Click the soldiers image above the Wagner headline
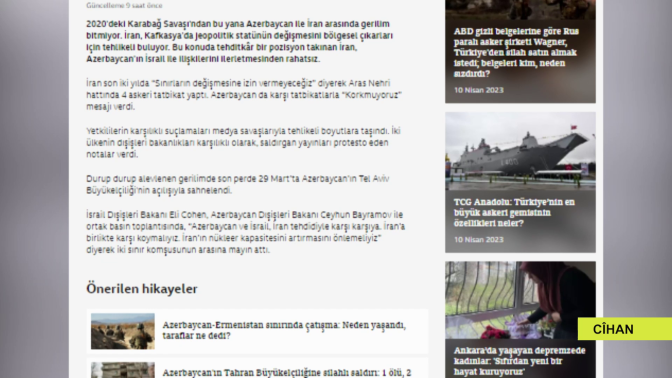The image size is (672, 378). (520, 9)
